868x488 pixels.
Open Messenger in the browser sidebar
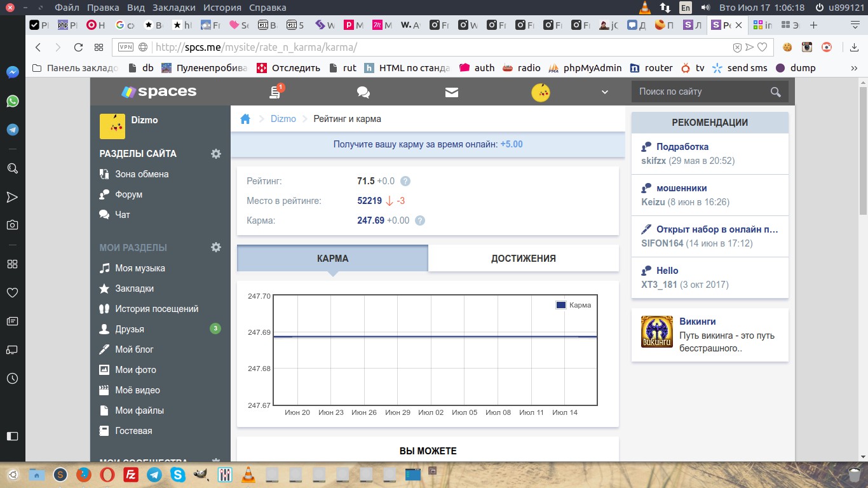(x=12, y=72)
